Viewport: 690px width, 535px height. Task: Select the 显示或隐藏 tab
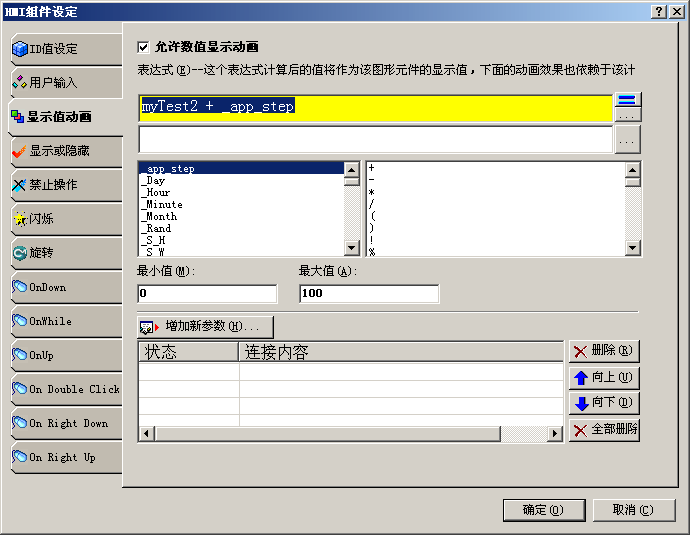coord(64,151)
